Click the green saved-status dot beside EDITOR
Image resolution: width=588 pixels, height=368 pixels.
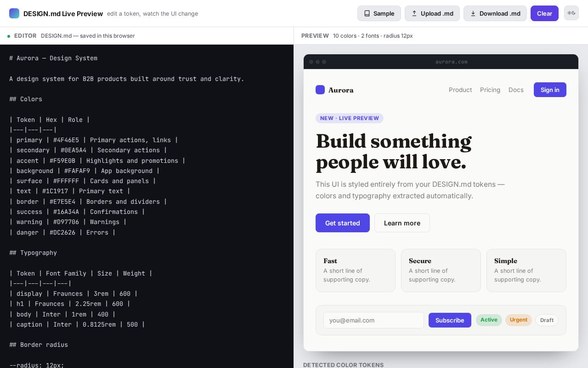click(9, 36)
